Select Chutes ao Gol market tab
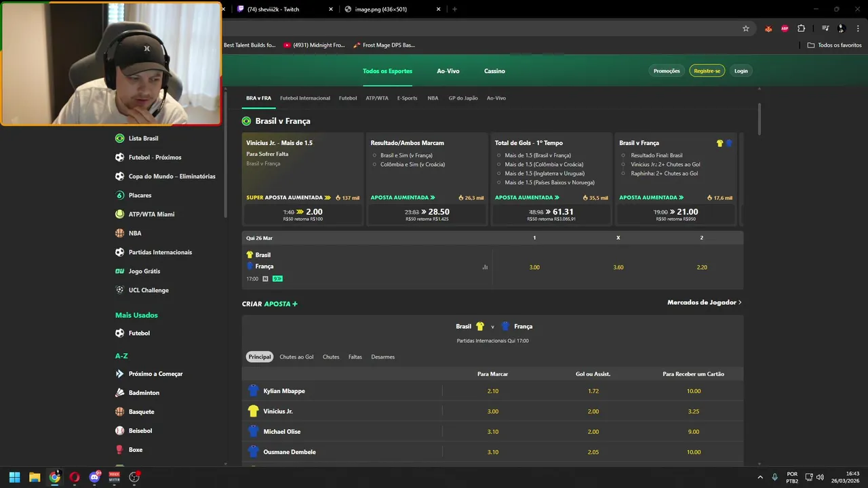 point(296,357)
